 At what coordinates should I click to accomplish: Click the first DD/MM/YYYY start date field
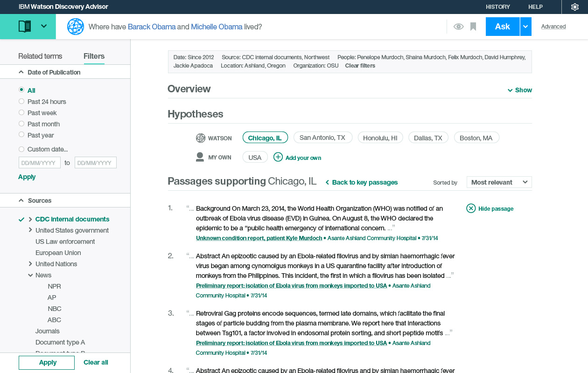coord(40,163)
